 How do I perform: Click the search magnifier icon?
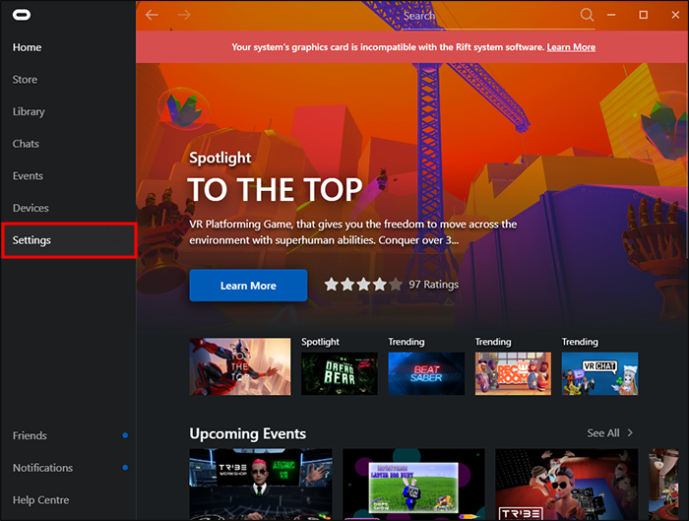pos(587,15)
